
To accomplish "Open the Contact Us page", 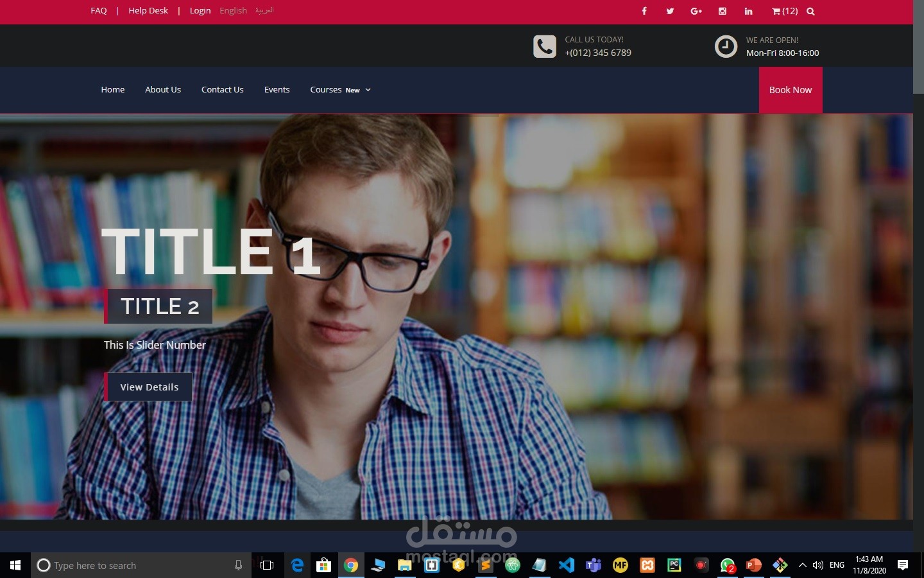I will tap(223, 90).
